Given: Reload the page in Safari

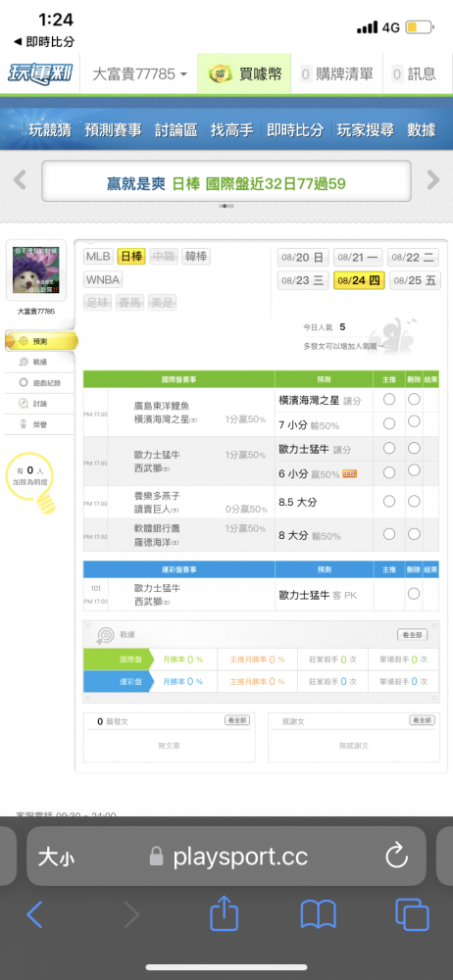Looking at the screenshot, I should pyautogui.click(x=397, y=857).
